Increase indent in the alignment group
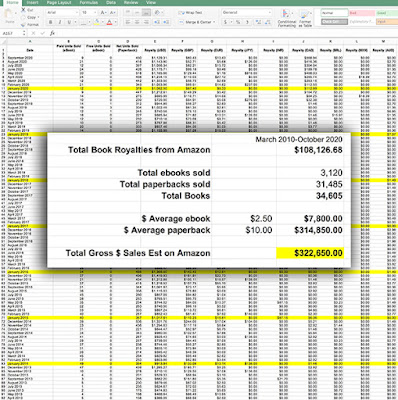This screenshot has height=400, width=398. pyautogui.click(x=165, y=22)
